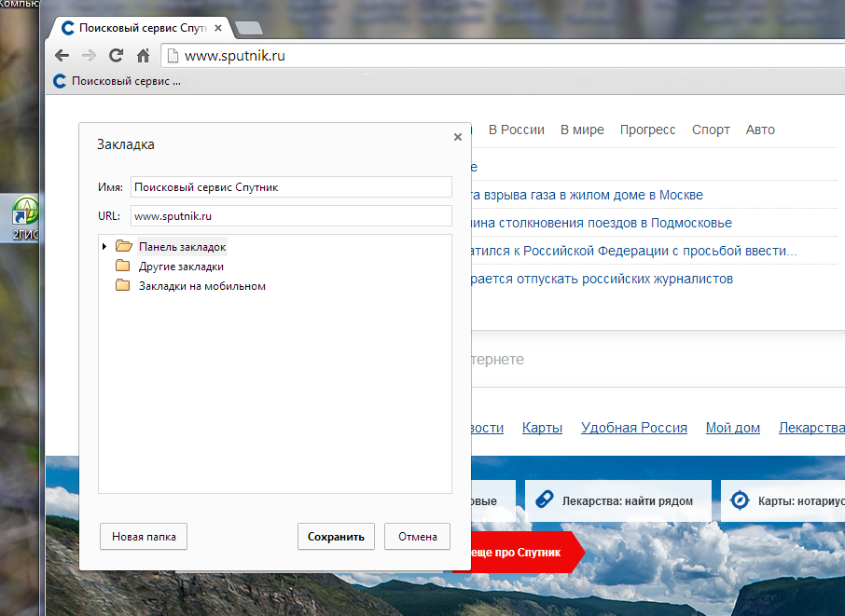Screen dimensions: 845x616
Task: Open the В России news tab
Action: [517, 130]
